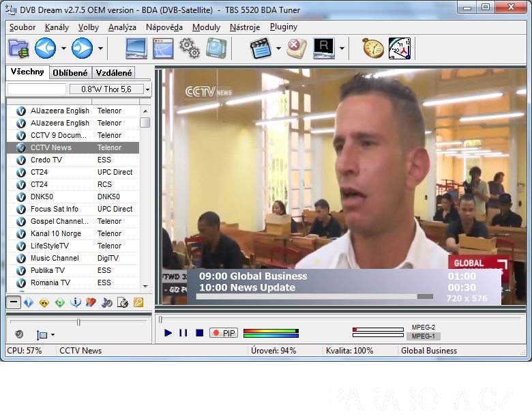Select Focus Sat Info channel row
Viewport: 532px width, 419px height.
(x=73, y=209)
